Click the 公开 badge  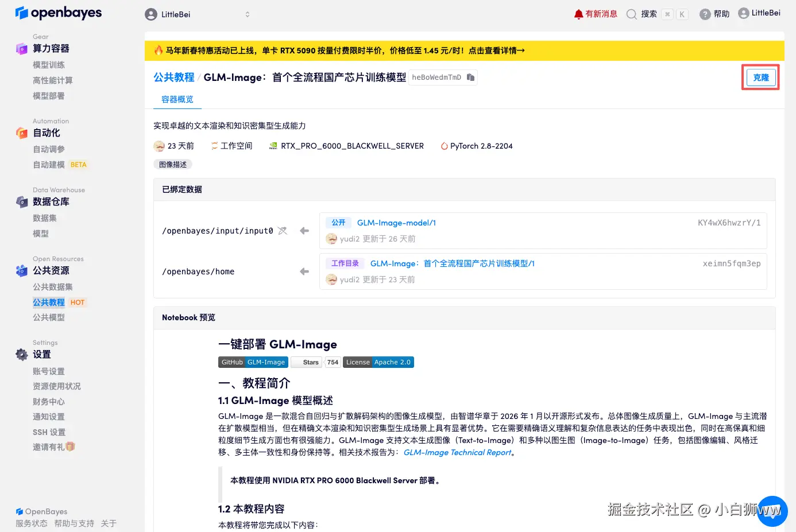point(338,223)
